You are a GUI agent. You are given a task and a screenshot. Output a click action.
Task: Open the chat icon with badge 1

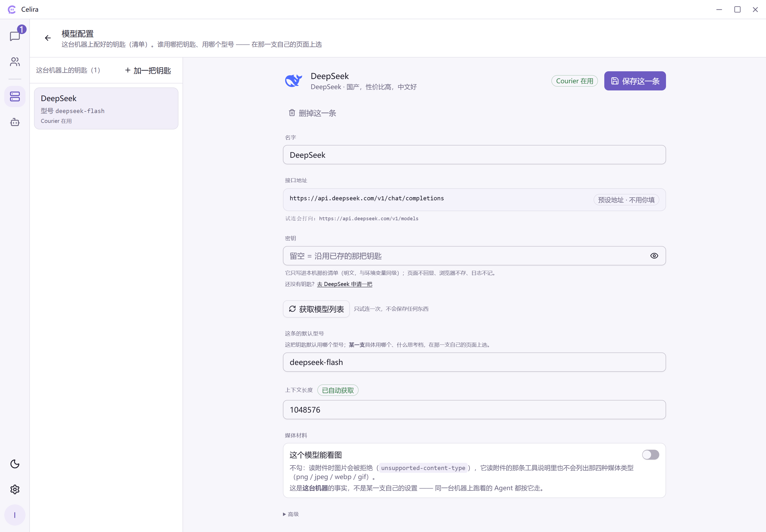click(x=15, y=35)
